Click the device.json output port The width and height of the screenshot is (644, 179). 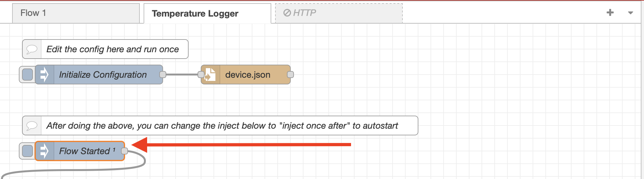(290, 75)
